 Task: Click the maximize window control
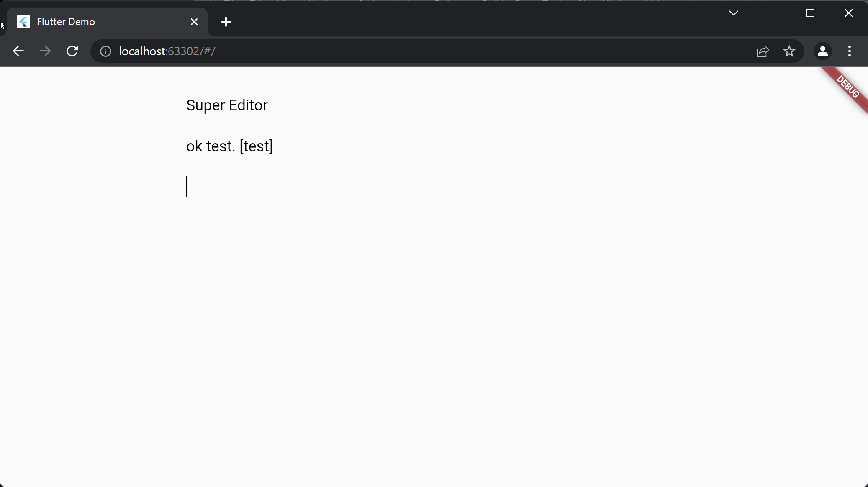[810, 13]
